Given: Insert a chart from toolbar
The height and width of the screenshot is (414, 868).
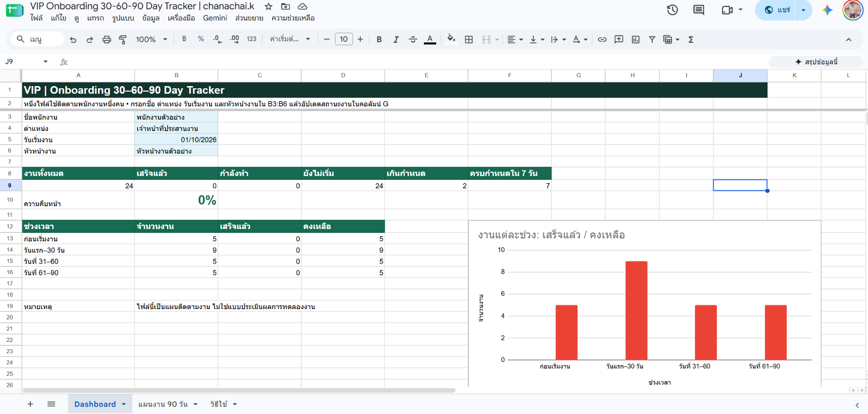Looking at the screenshot, I should click(636, 39).
